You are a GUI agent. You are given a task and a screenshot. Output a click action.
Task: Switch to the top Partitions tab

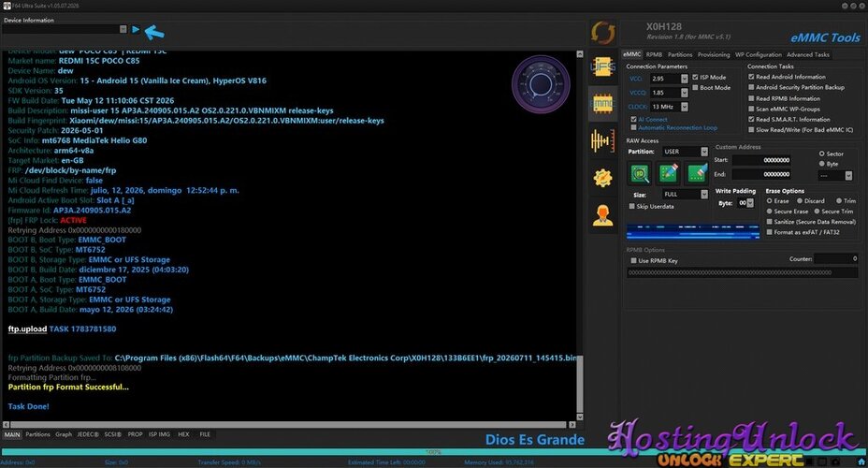coord(680,54)
